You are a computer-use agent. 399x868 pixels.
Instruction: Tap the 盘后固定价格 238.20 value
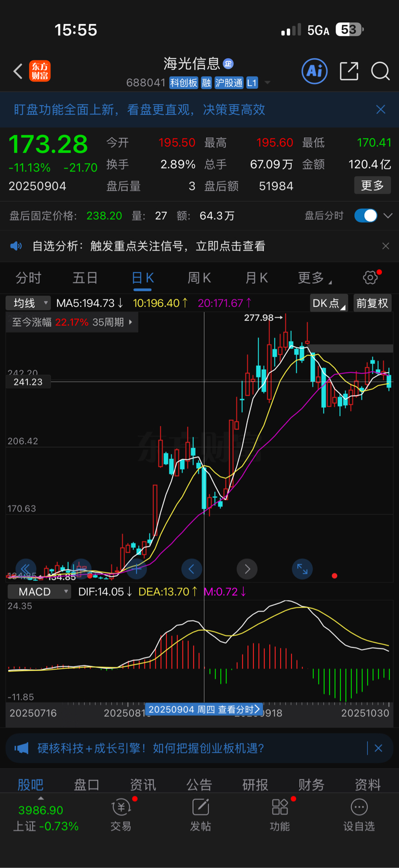coord(104,216)
